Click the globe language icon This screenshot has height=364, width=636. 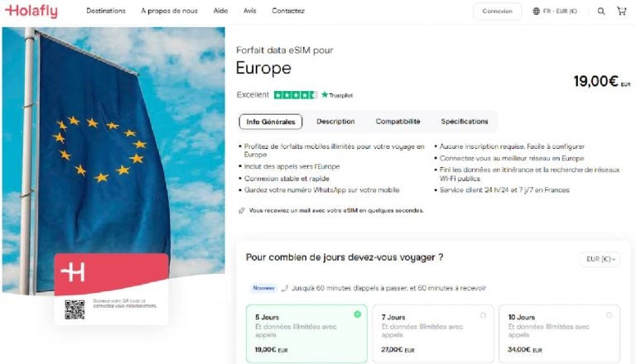(537, 12)
